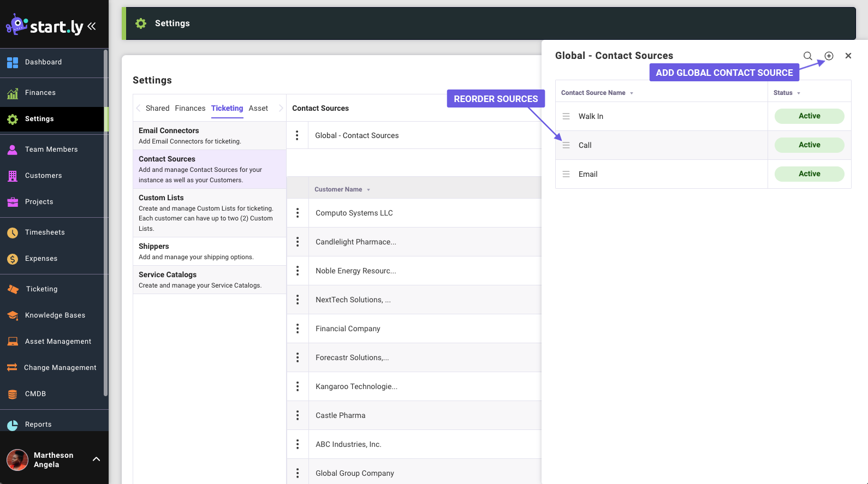
Task: Sort by the Contact Source Name column arrow
Action: click(x=632, y=93)
